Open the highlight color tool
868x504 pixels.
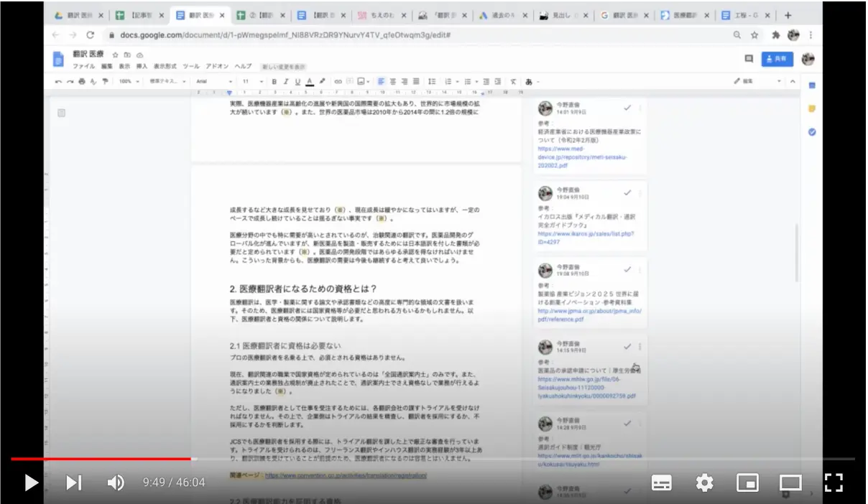(322, 81)
